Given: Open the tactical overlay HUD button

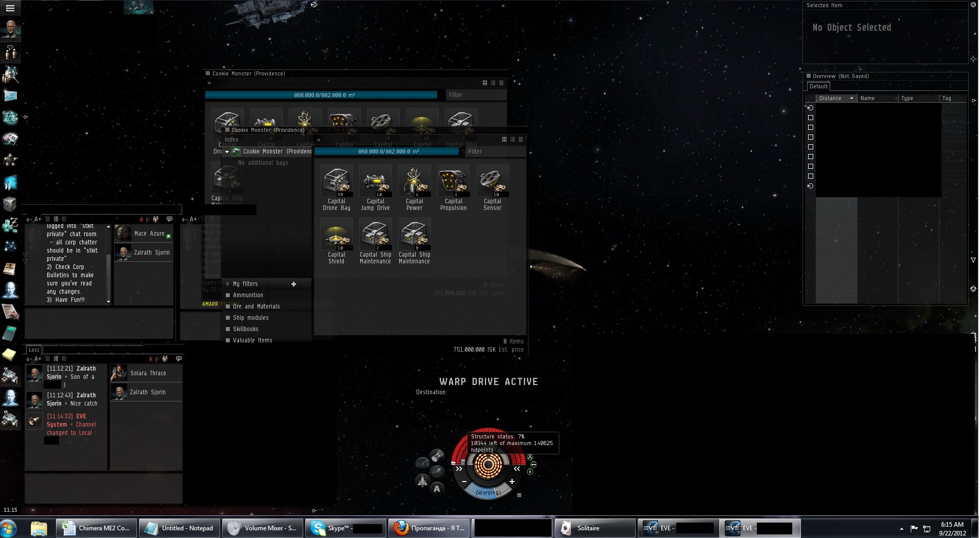Looking at the screenshot, I should coord(422,464).
